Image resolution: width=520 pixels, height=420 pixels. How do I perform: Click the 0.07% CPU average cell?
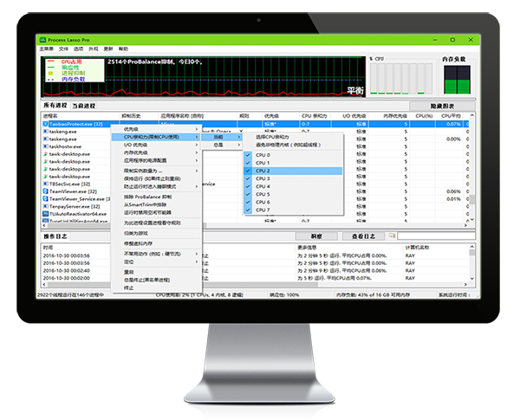pyautogui.click(x=453, y=124)
